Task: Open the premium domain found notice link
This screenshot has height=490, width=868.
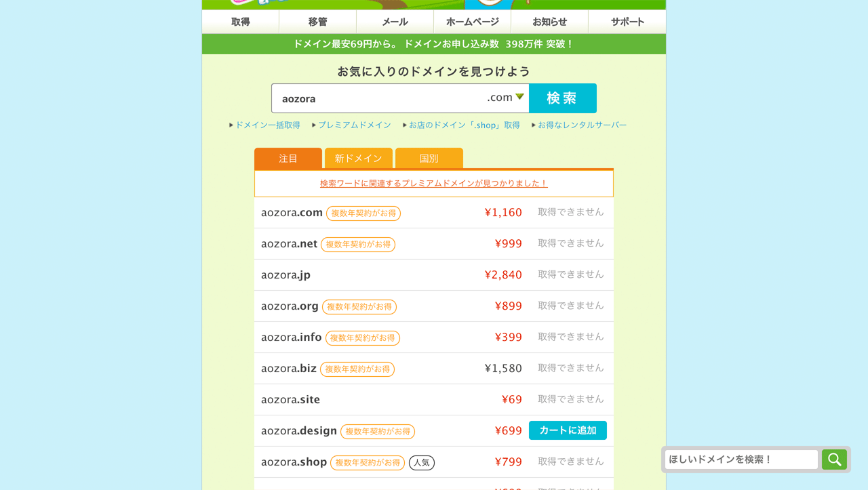Action: coord(434,184)
